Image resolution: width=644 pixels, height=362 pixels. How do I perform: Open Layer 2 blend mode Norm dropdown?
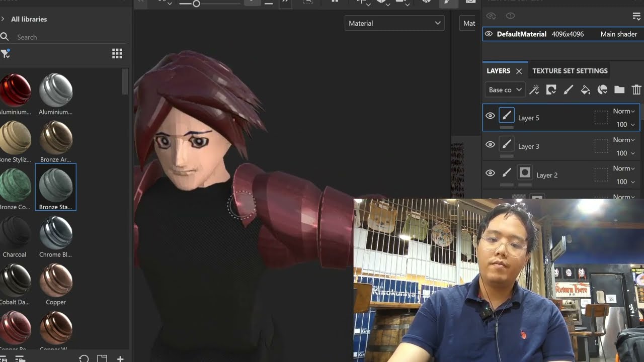624,168
